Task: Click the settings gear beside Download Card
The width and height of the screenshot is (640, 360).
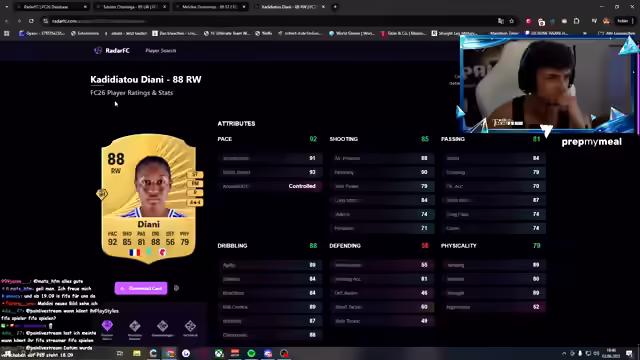Action: [176, 288]
